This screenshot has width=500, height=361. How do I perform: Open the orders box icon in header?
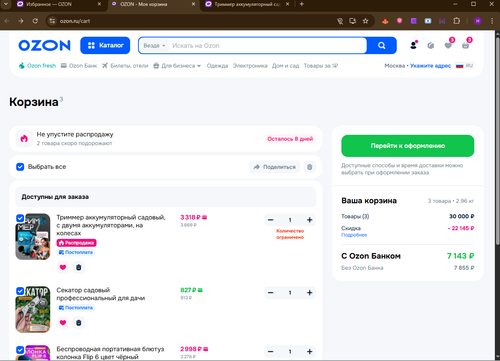point(431,46)
